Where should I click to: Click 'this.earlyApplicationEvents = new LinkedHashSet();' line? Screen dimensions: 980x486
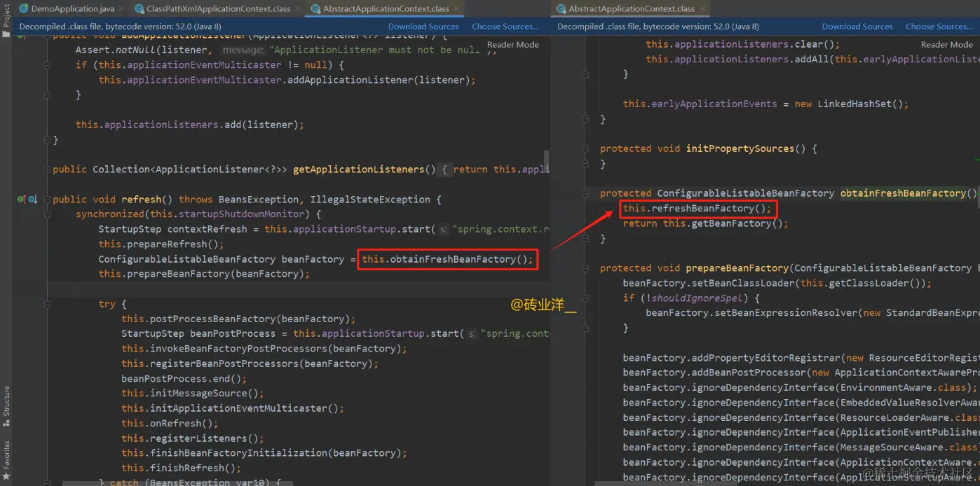pyautogui.click(x=765, y=104)
